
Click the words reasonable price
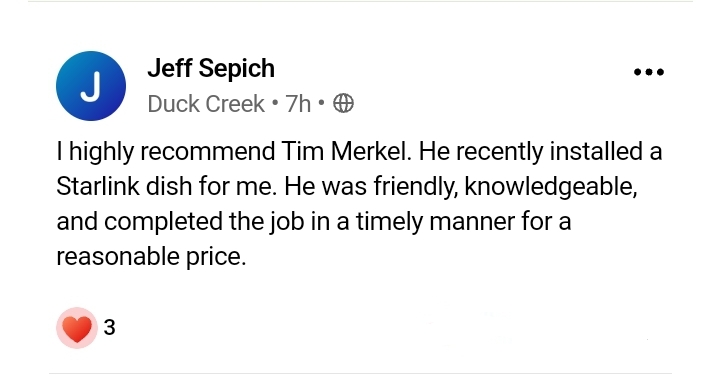click(x=151, y=256)
